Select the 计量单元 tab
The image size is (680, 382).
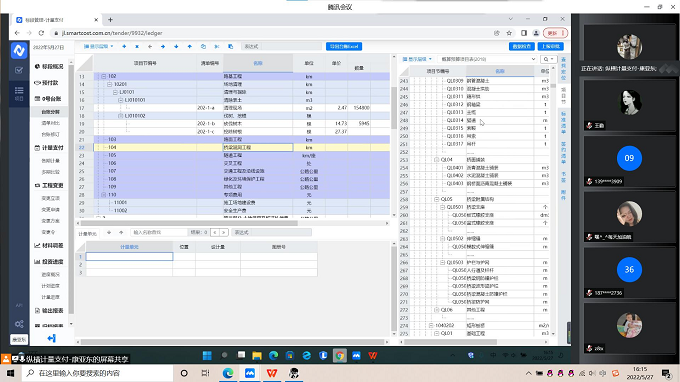coord(88,234)
